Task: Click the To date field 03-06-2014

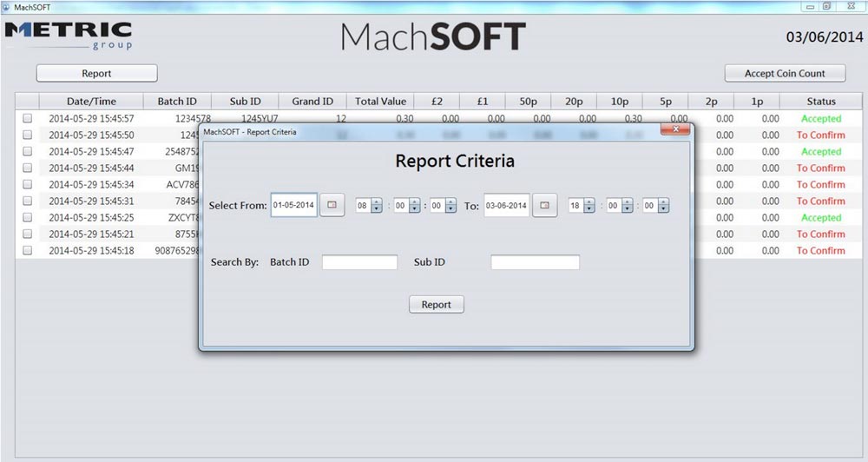Action: click(507, 205)
